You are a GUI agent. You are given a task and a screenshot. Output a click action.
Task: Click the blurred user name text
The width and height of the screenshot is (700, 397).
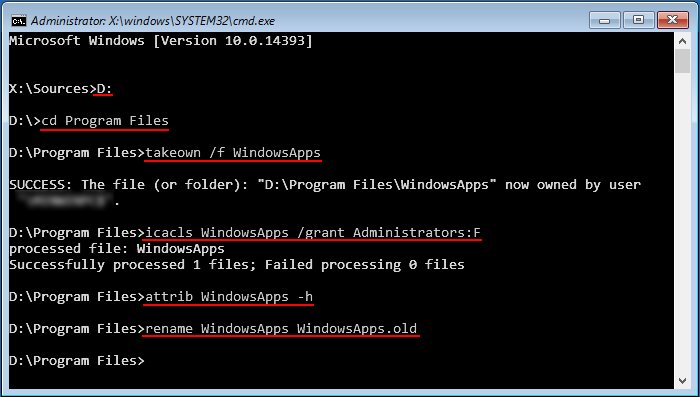click(x=65, y=201)
